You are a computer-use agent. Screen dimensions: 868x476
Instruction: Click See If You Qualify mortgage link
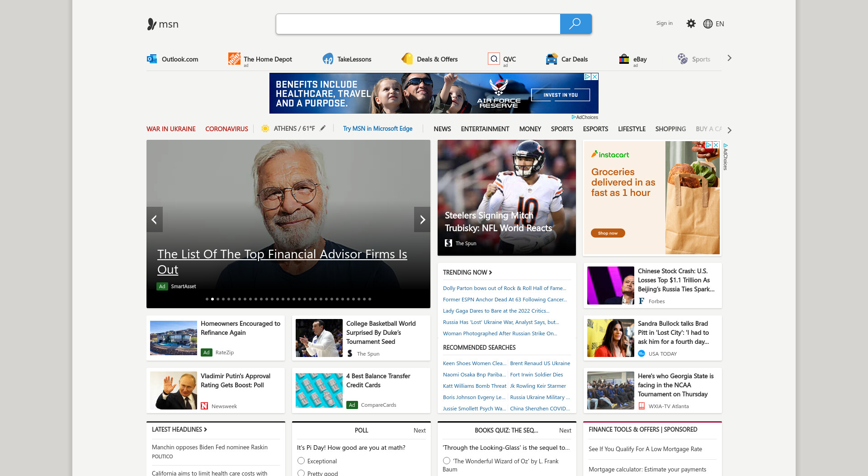click(645, 449)
